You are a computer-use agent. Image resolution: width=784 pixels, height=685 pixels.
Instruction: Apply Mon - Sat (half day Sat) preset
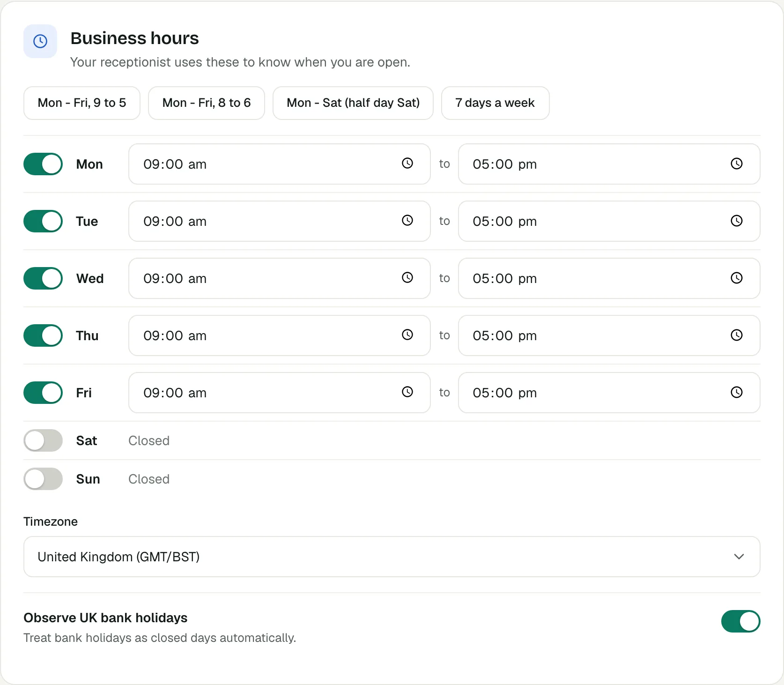[353, 103]
